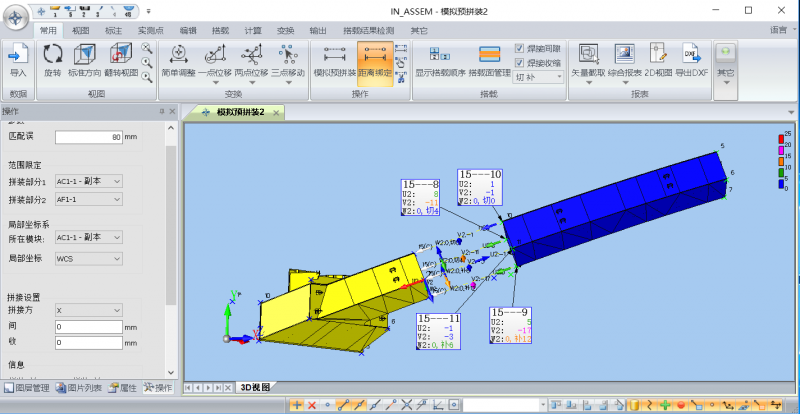Screen dimensions: 800x414
Task: Pin the 操作 panel using pin icon
Action: tap(162, 111)
